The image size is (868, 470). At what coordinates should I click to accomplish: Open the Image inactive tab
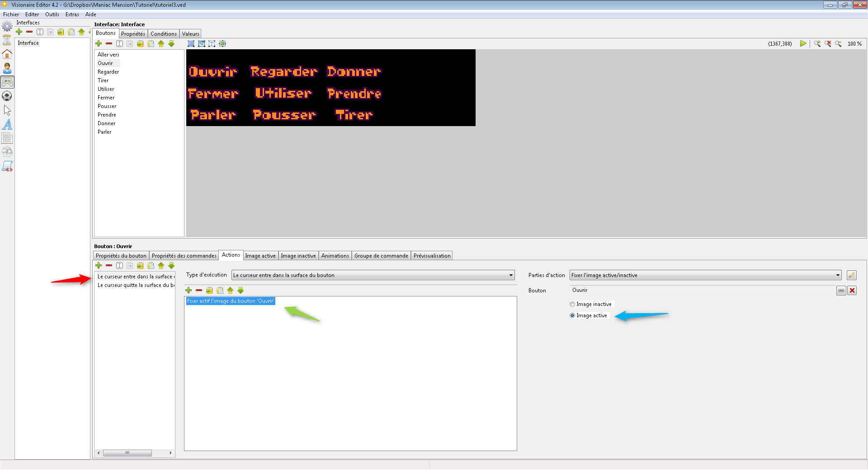pos(298,256)
